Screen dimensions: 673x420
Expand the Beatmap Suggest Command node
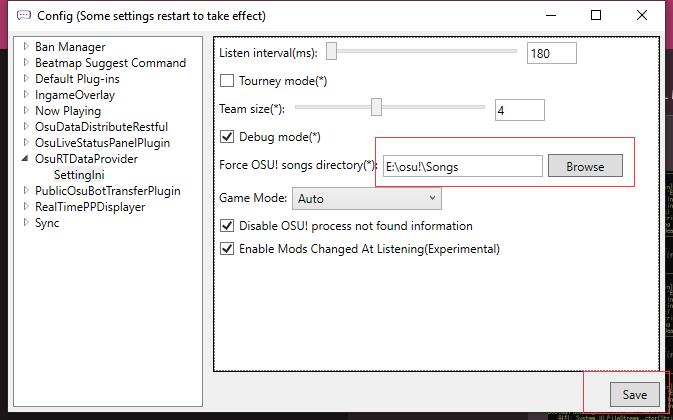coord(26,63)
